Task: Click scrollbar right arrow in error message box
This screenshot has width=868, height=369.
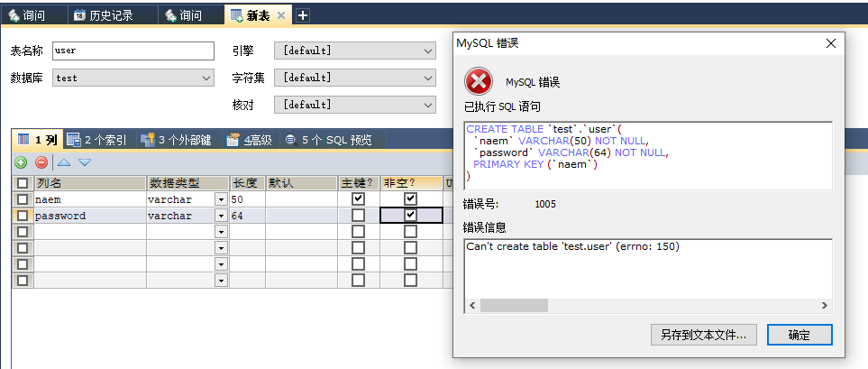Action: (823, 305)
